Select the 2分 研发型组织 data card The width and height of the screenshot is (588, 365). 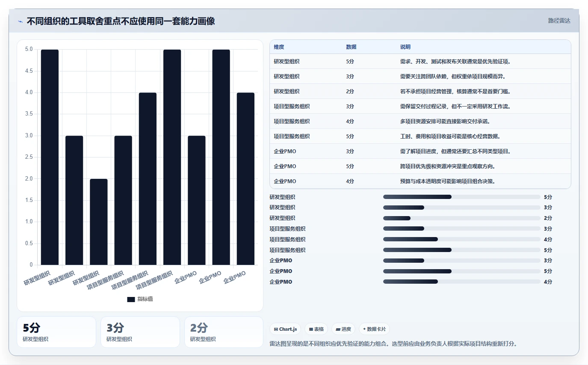pyautogui.click(x=224, y=332)
